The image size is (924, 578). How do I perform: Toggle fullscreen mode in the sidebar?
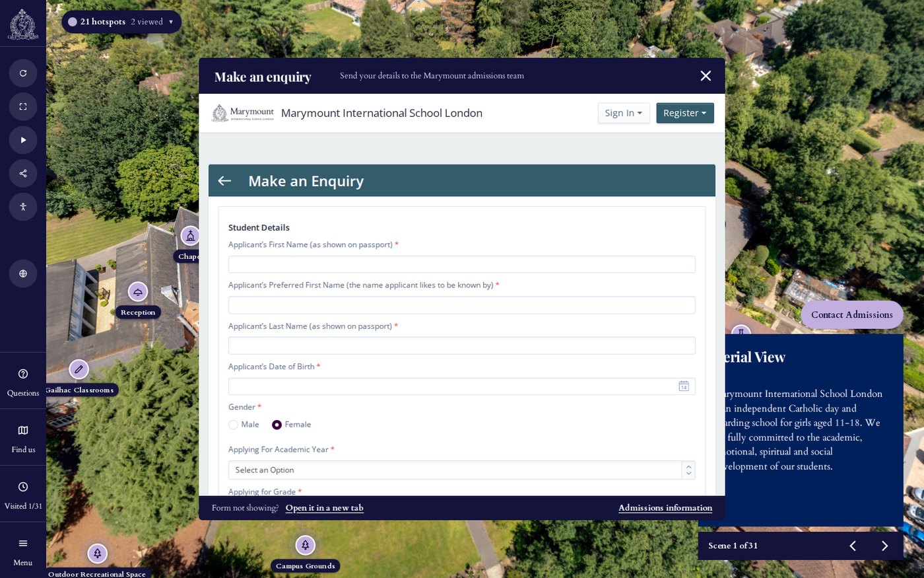(x=23, y=106)
